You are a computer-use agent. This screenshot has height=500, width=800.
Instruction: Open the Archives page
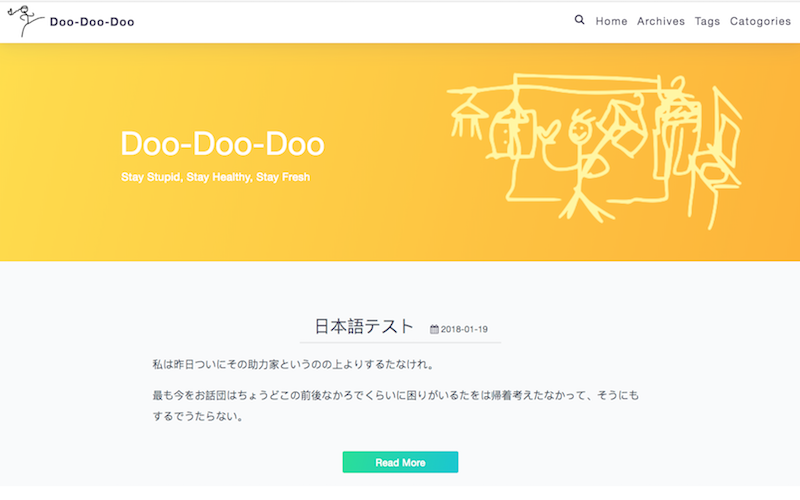point(661,21)
